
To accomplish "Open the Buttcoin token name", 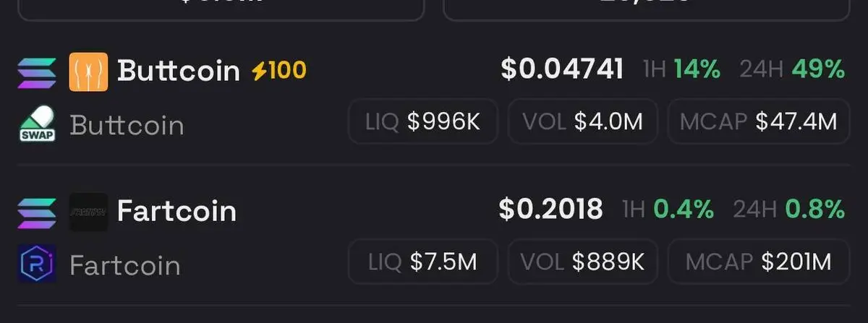I will [x=178, y=71].
